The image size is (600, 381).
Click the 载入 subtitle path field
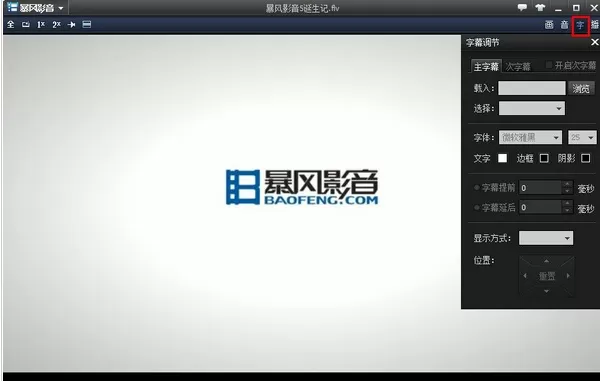(x=532, y=88)
